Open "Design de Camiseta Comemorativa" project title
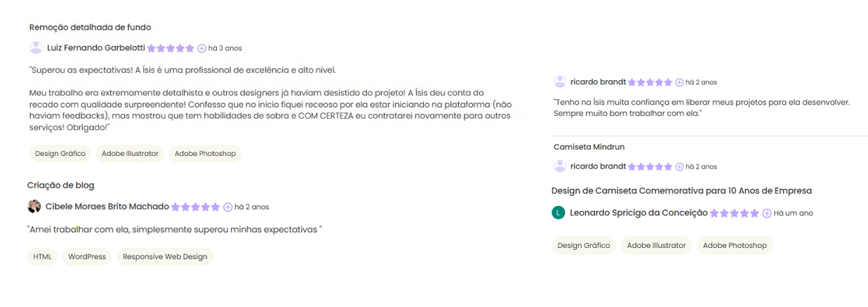 coord(681,190)
